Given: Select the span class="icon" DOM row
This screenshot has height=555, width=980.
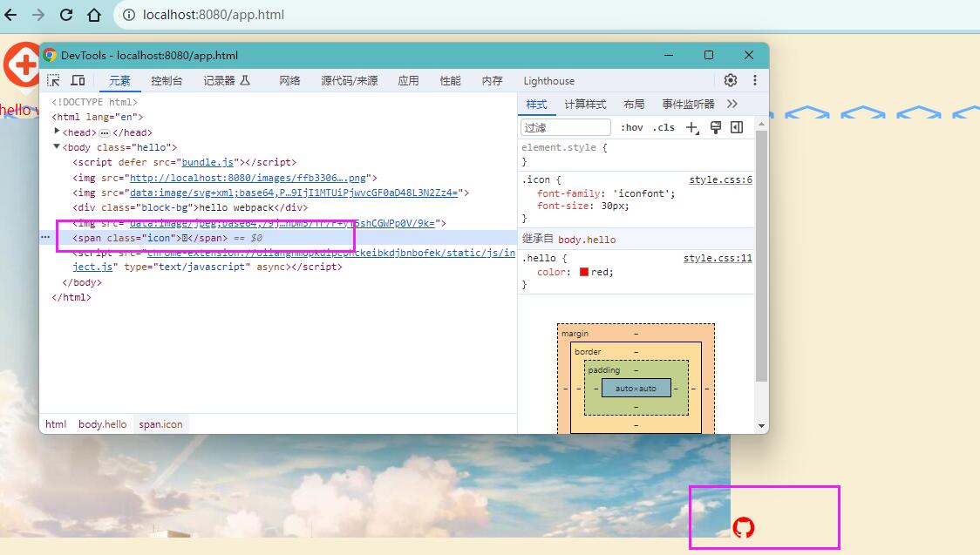Looking at the screenshot, I should click(278, 238).
